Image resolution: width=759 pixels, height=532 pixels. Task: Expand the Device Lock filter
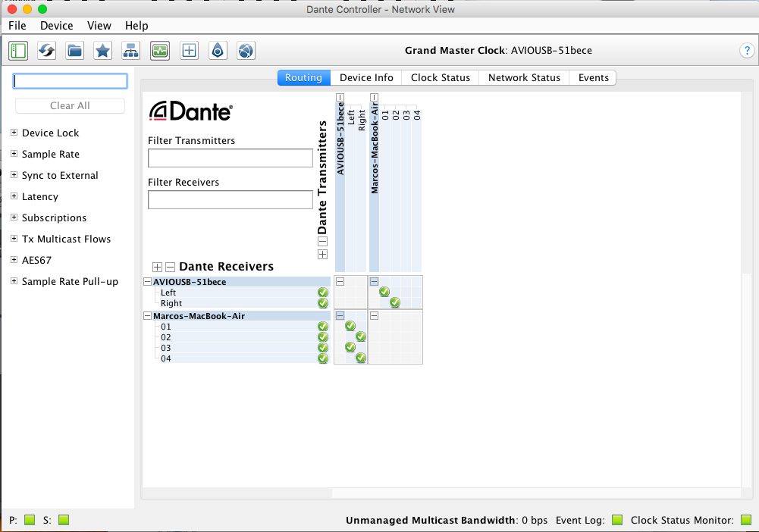coord(14,133)
